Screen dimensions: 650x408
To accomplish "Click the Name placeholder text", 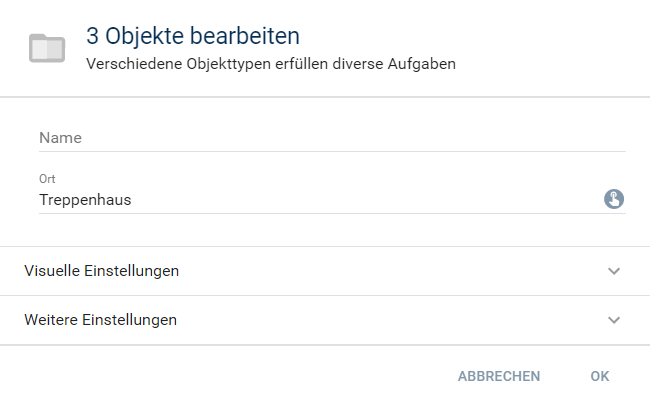I will click(60, 138).
